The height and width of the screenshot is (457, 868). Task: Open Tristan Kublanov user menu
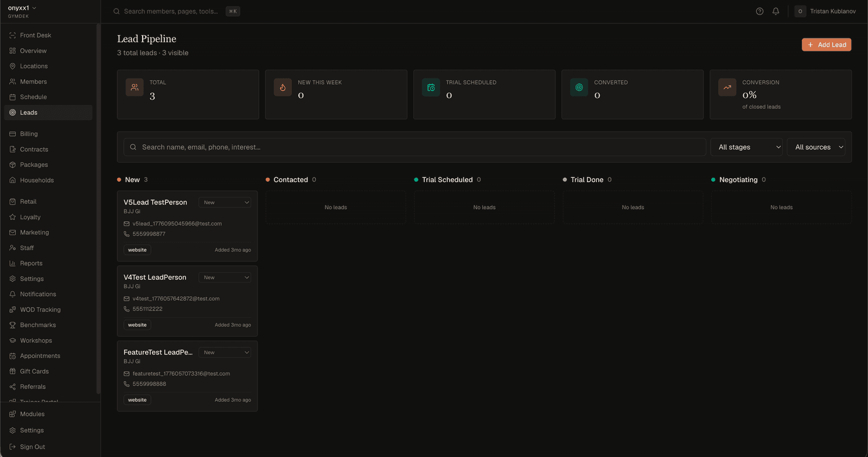click(825, 11)
